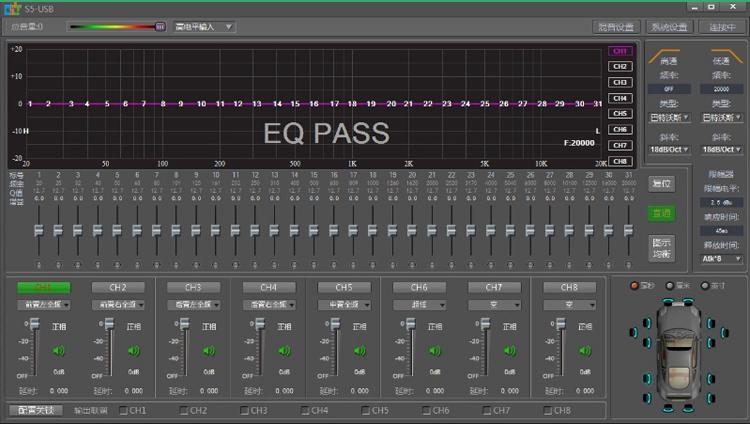Viewport: 750px width, 430px height.
Task: Open the input source dropdown at top
Action: [x=204, y=27]
